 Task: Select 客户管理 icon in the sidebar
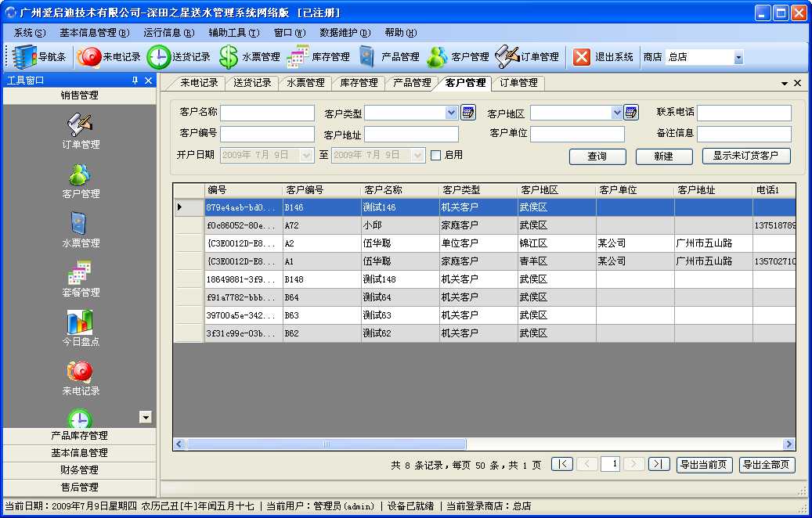click(81, 181)
